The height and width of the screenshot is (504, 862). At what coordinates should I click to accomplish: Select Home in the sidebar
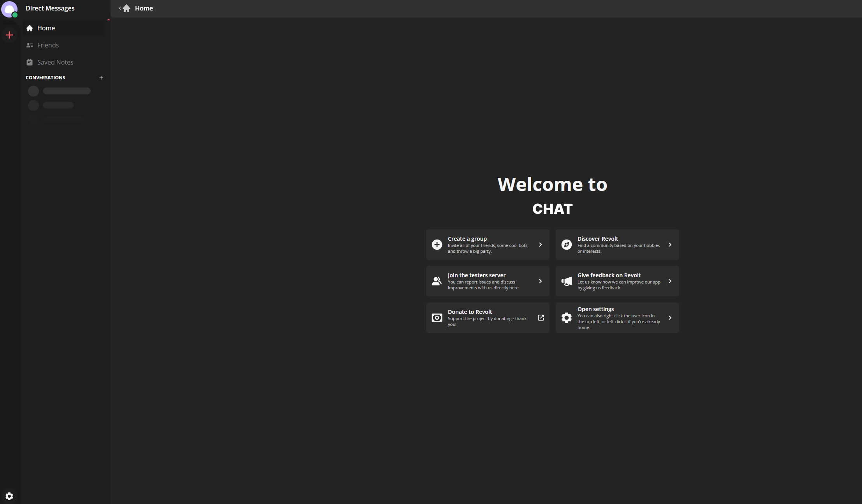46,28
